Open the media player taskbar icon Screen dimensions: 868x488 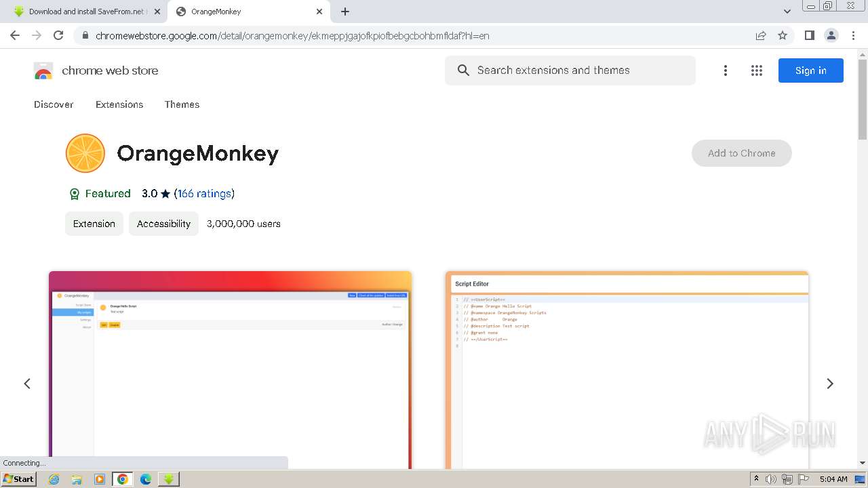click(100, 479)
